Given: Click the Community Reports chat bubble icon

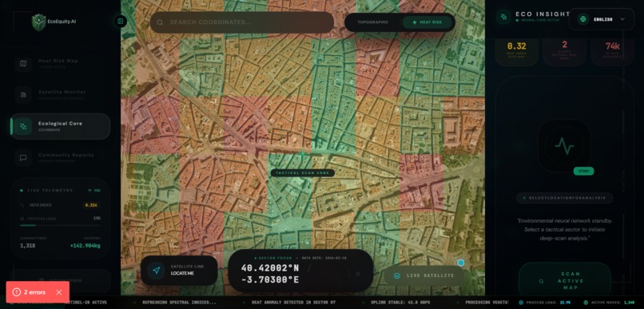Looking at the screenshot, I should 23,157.
